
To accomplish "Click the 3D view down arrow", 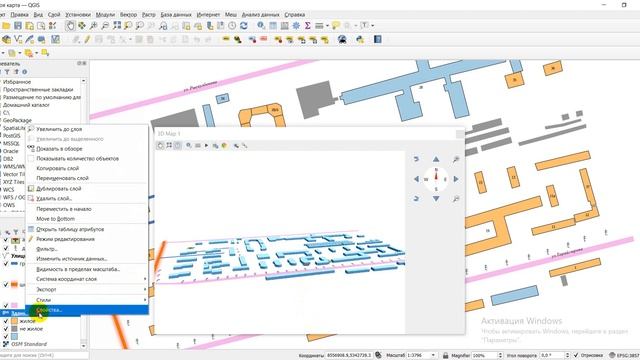I will (x=436, y=199).
